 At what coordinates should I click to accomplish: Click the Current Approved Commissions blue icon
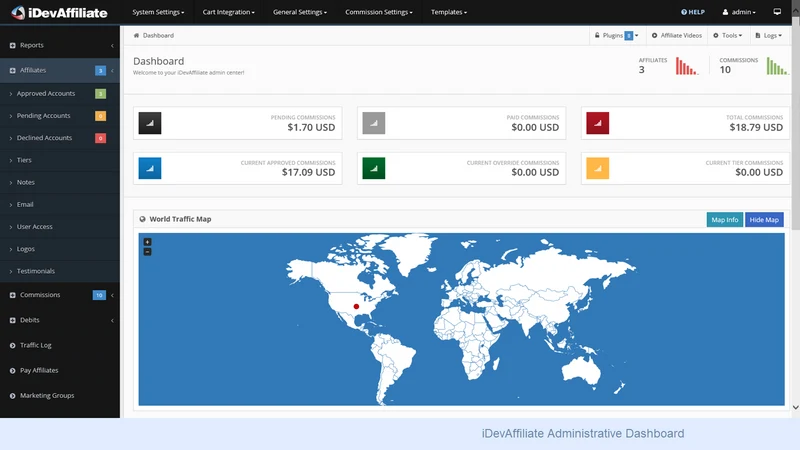point(150,168)
